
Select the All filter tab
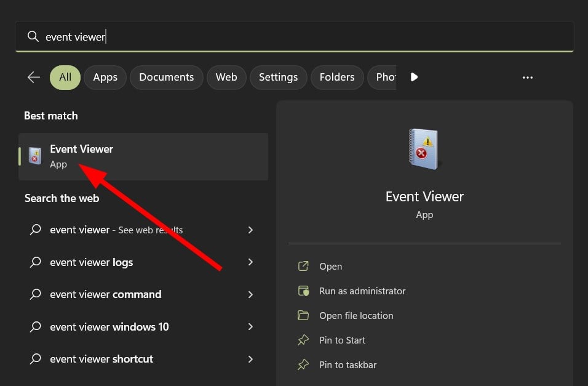click(65, 78)
